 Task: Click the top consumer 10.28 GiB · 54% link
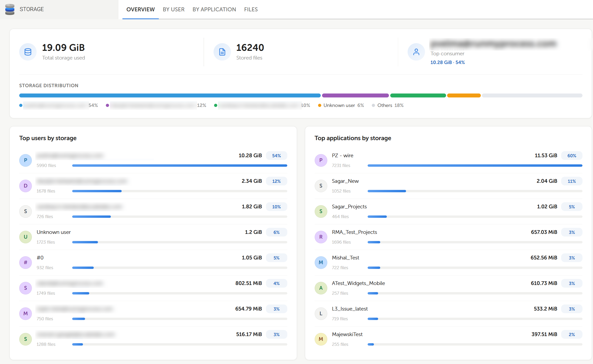click(x=447, y=62)
